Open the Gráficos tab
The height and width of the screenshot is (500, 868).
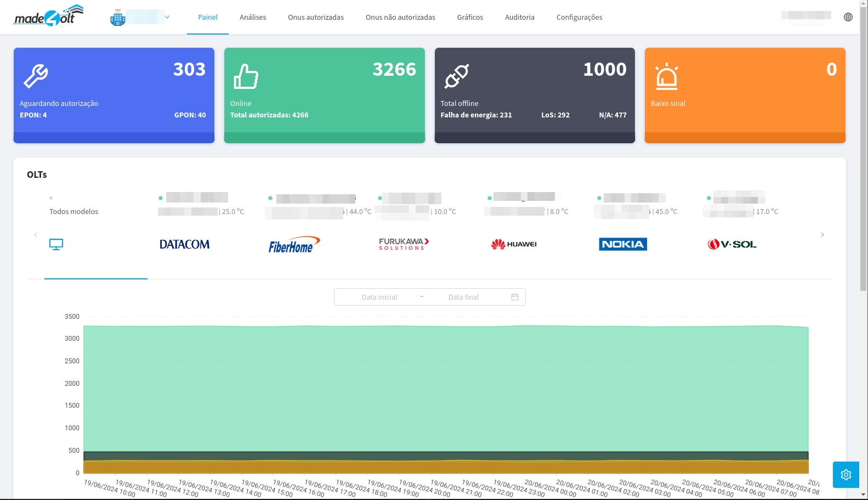pos(470,17)
